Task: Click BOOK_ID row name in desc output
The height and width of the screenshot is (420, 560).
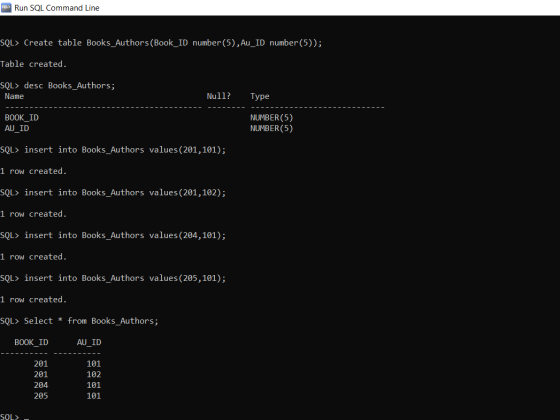Action: (22, 118)
